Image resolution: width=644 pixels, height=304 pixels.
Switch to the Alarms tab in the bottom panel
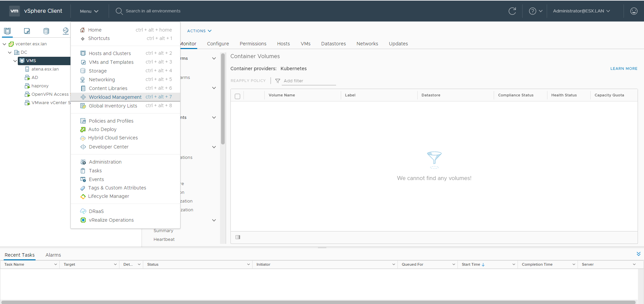click(x=53, y=255)
